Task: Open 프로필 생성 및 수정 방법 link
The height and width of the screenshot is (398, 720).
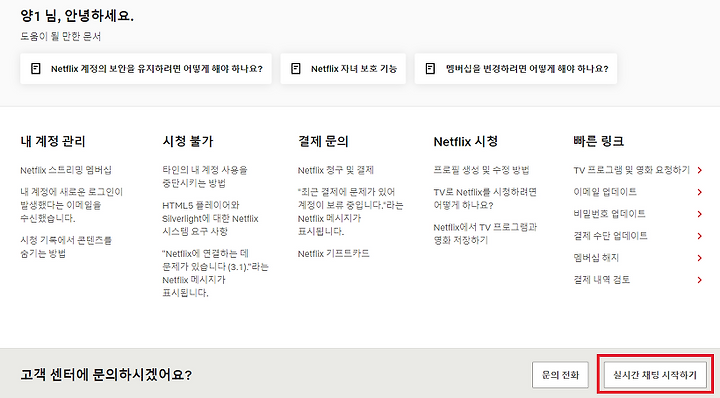Action: pyautogui.click(x=481, y=170)
